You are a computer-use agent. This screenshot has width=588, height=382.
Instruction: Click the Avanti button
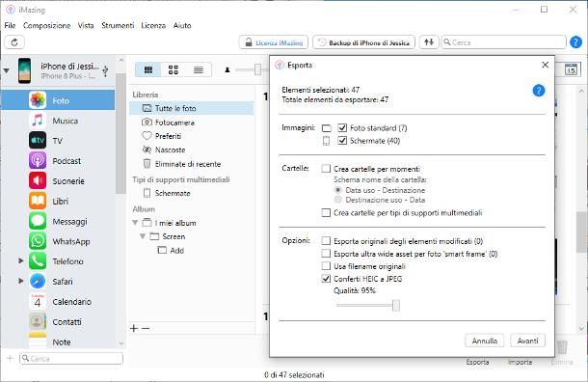coord(527,341)
